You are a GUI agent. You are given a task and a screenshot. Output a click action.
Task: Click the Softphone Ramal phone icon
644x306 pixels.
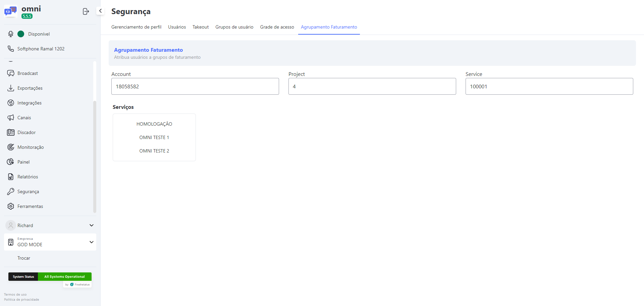11,49
